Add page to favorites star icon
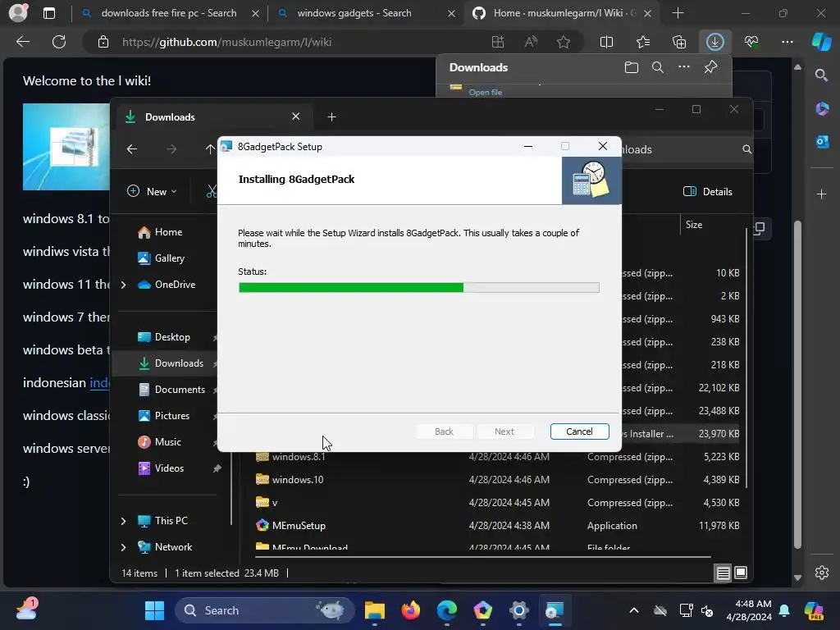This screenshot has height=630, width=840. tap(563, 42)
